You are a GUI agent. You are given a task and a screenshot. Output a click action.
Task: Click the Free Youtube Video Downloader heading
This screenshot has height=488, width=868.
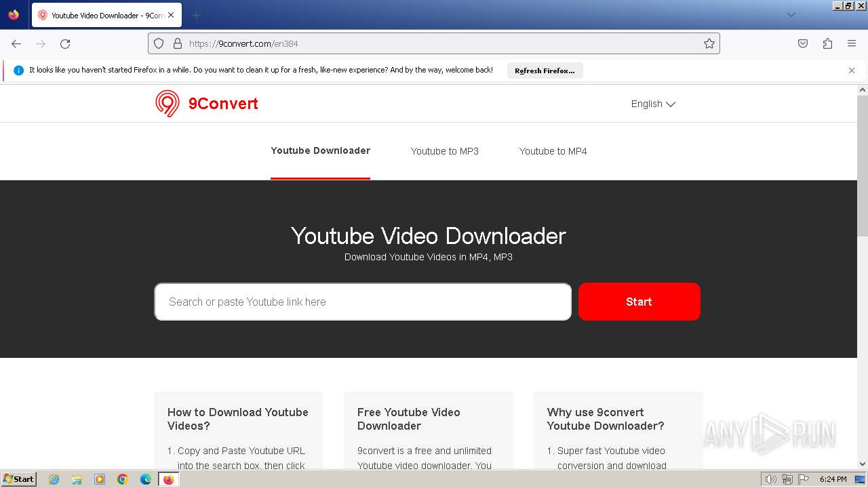click(x=409, y=419)
